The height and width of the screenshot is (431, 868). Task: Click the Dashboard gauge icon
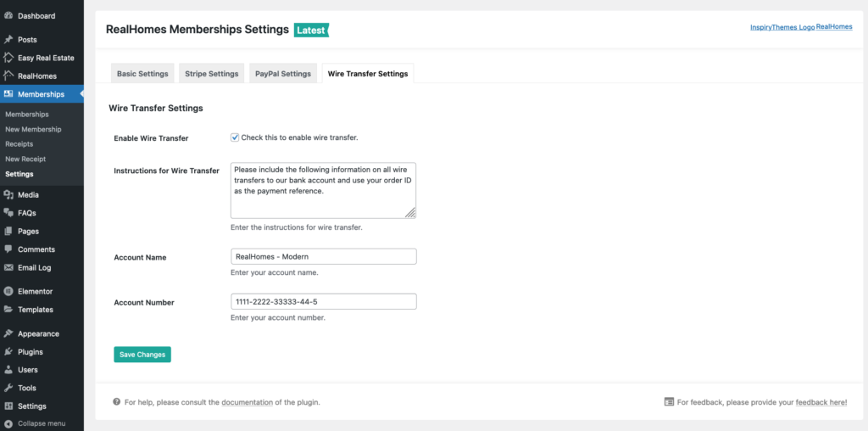[8, 16]
